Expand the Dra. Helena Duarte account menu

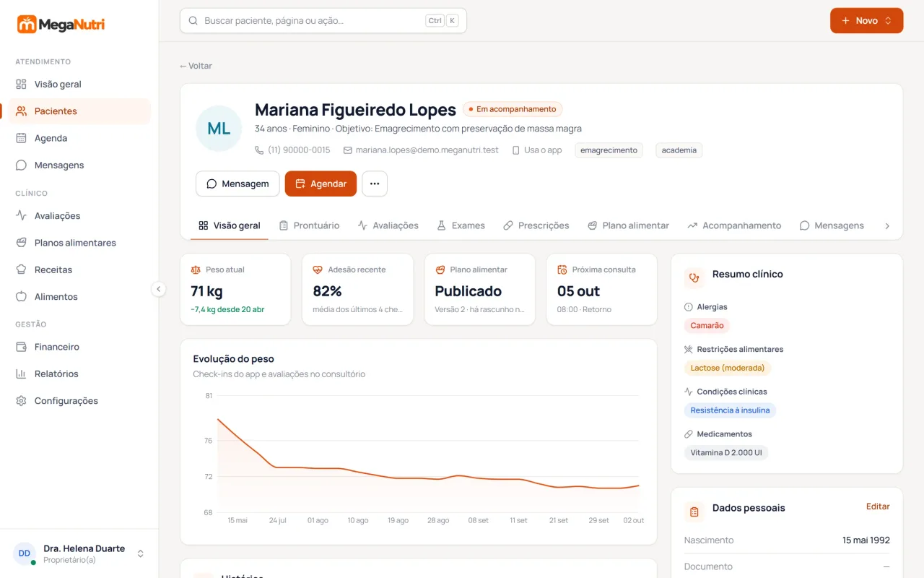[79, 553]
